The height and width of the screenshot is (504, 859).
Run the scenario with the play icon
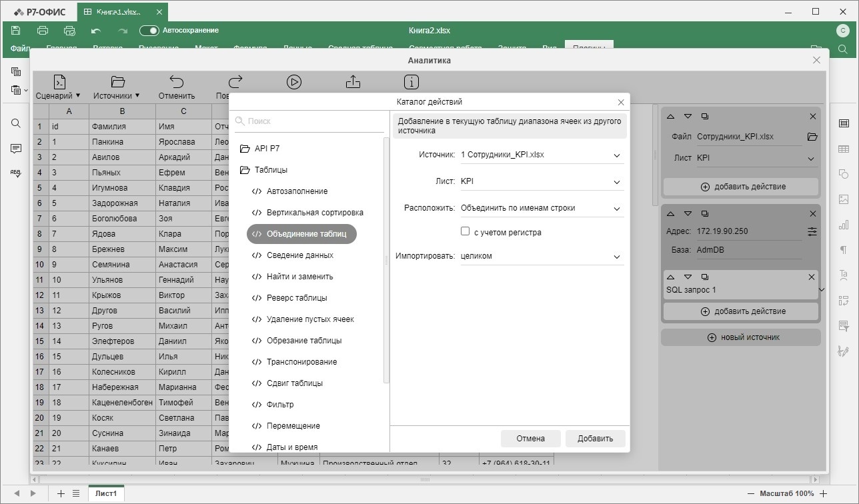coord(294,82)
